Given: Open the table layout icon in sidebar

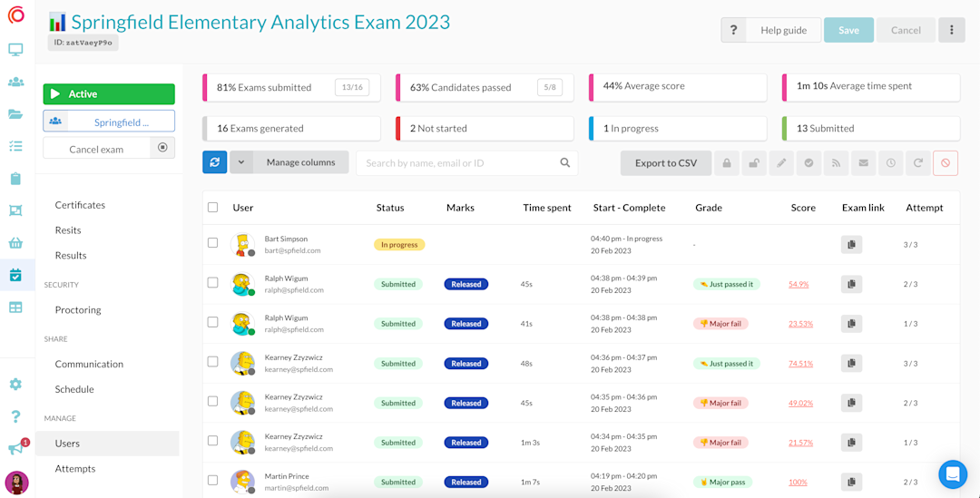Looking at the screenshot, I should [15, 308].
